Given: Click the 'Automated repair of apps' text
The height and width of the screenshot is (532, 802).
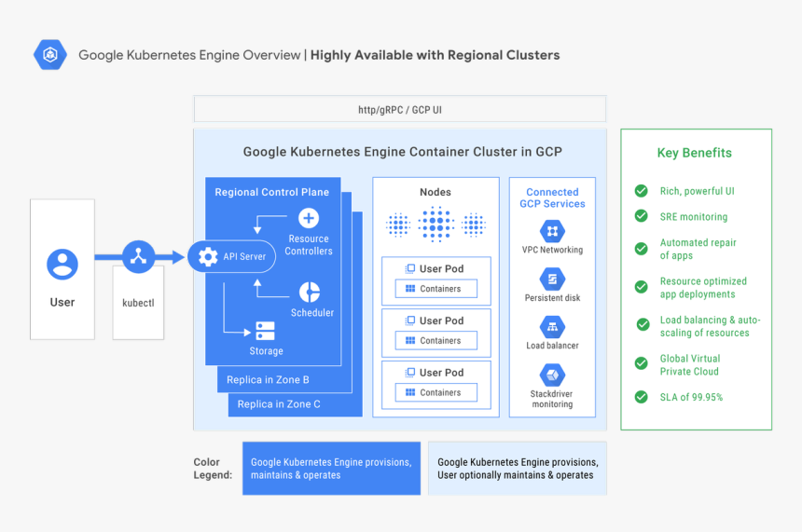Looking at the screenshot, I should click(698, 249).
